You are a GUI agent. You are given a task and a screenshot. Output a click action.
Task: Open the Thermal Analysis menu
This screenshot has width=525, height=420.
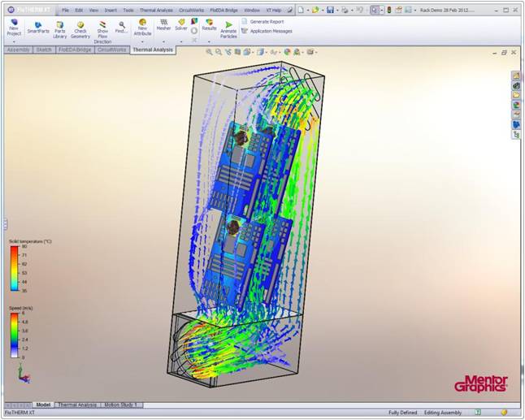(154, 10)
